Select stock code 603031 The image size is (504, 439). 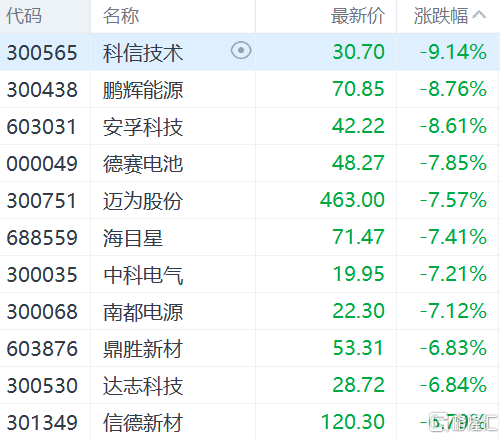coord(41,127)
